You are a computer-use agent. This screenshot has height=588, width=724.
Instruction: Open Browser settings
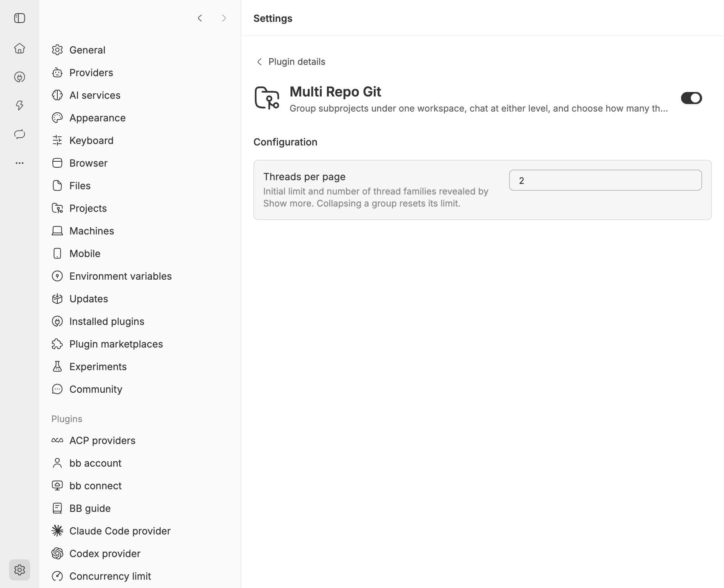(140, 163)
